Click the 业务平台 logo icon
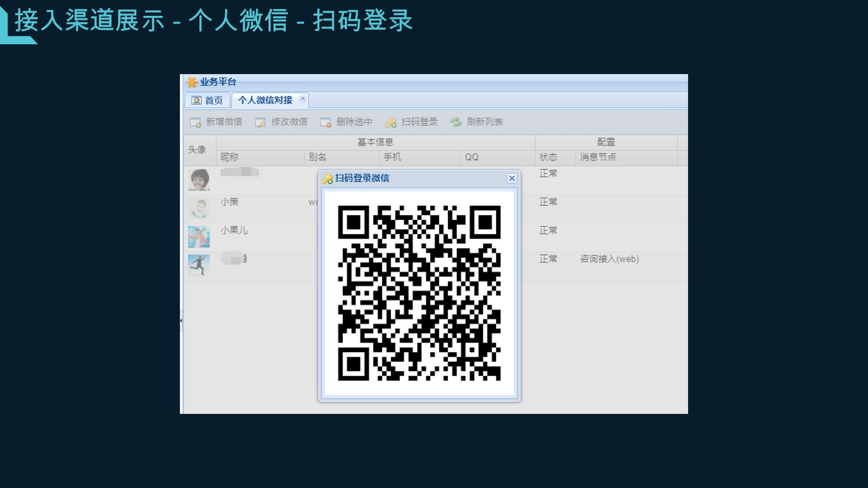868x488 pixels. pos(192,82)
